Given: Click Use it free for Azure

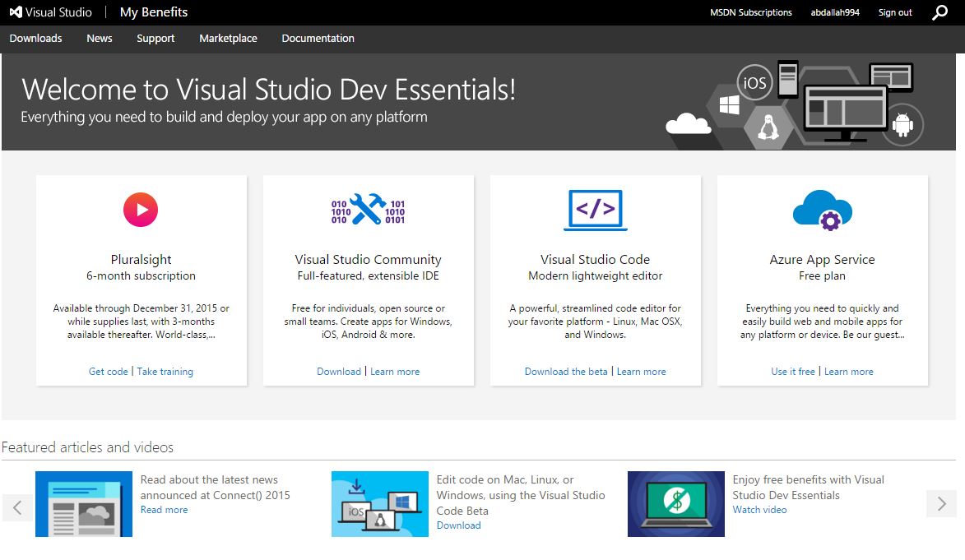Looking at the screenshot, I should pos(793,372).
